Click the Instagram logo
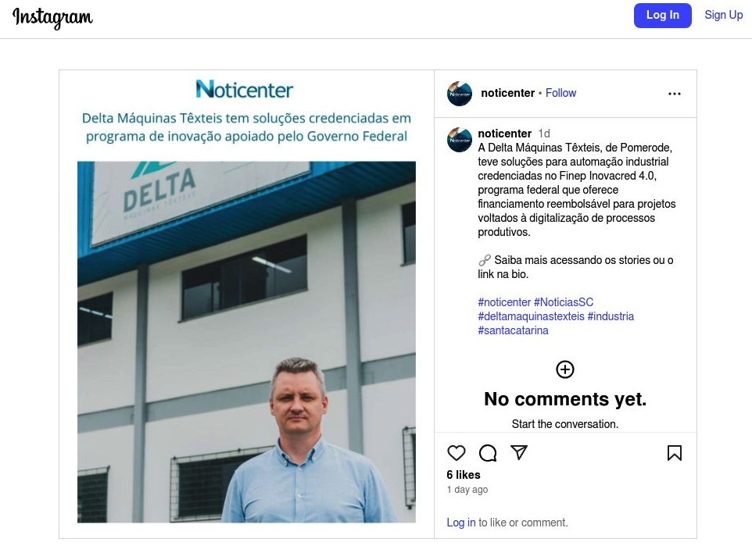The image size is (752, 560). (52, 18)
